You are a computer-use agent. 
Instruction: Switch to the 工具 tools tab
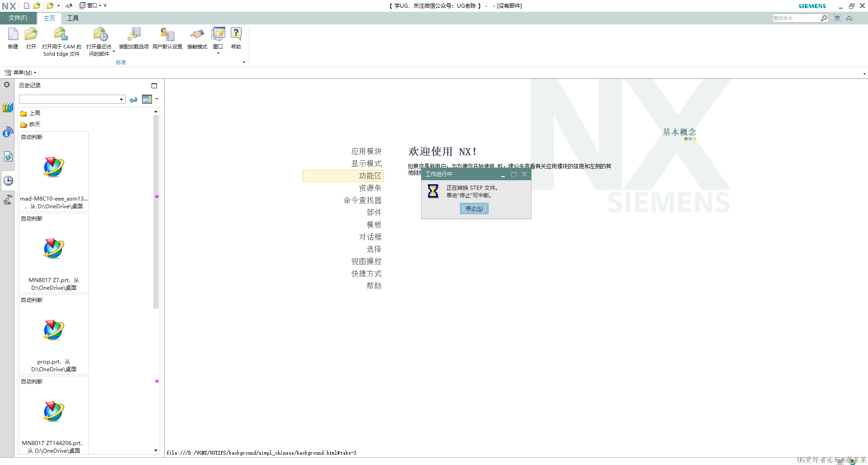point(73,18)
